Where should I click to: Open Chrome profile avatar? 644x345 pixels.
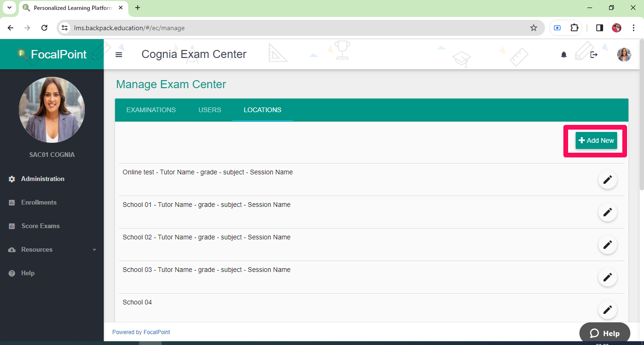coord(617,28)
